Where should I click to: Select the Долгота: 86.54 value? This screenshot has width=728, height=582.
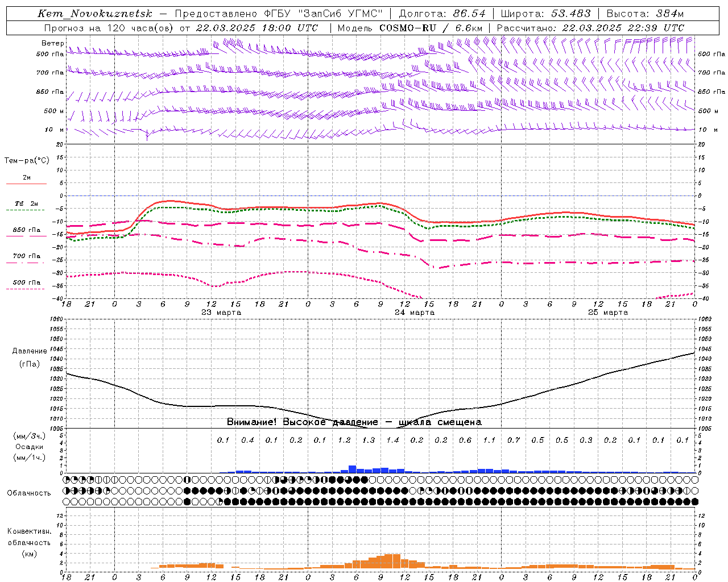tap(442, 14)
